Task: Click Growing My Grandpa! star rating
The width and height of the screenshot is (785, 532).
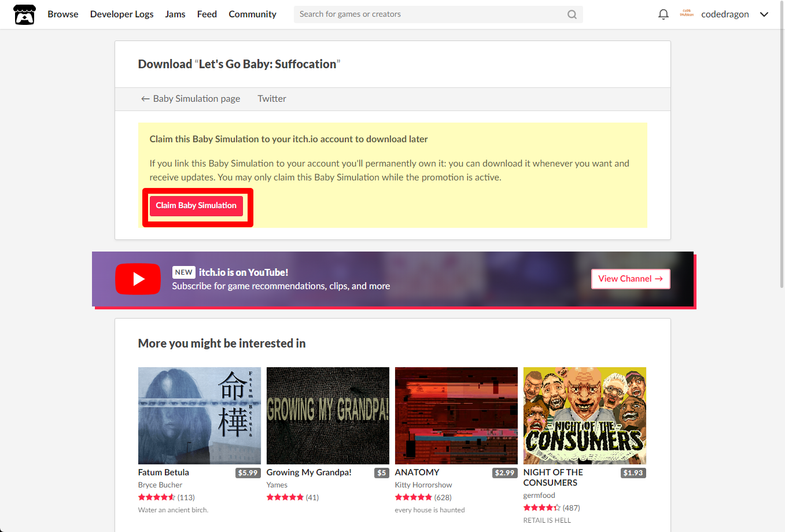Action: (x=285, y=497)
